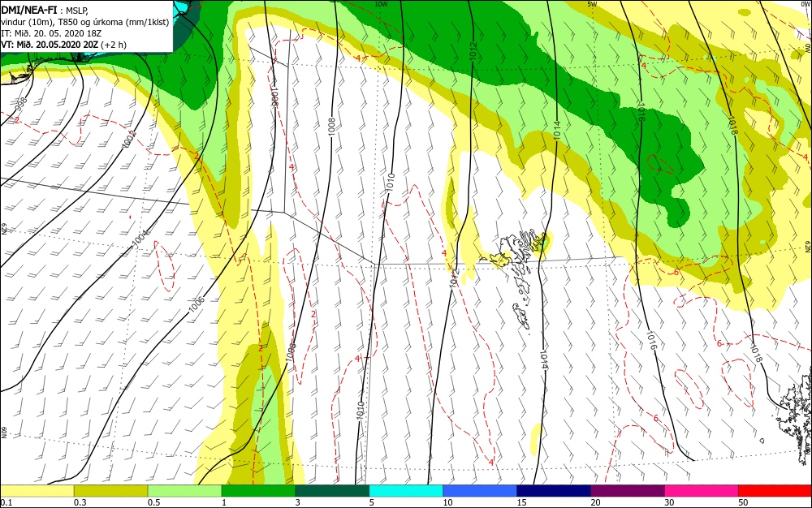Click the green 1–3 legend color
Viewport: 812px width, 508px height.
(x=258, y=491)
